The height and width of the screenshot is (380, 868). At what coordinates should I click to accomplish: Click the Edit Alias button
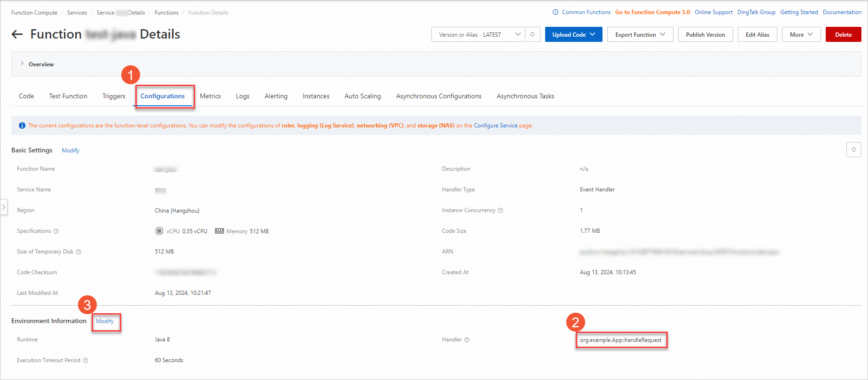[758, 34]
